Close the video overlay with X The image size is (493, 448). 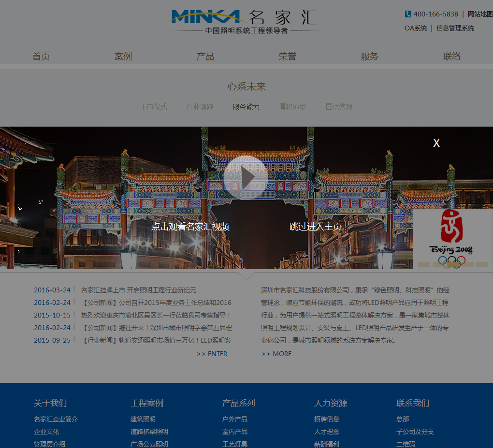click(x=436, y=143)
